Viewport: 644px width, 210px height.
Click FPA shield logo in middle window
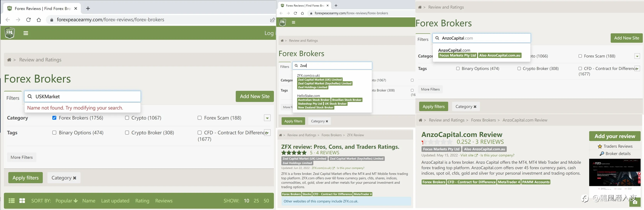282,22
